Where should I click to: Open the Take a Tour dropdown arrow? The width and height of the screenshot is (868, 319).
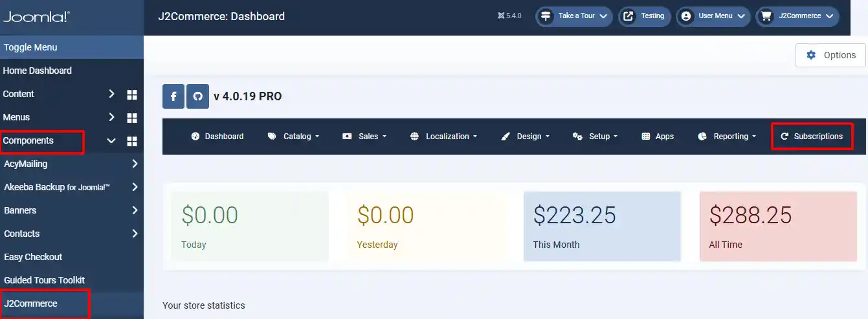(x=603, y=16)
